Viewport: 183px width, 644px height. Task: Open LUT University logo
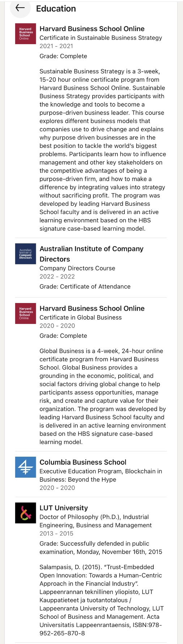coord(25,513)
